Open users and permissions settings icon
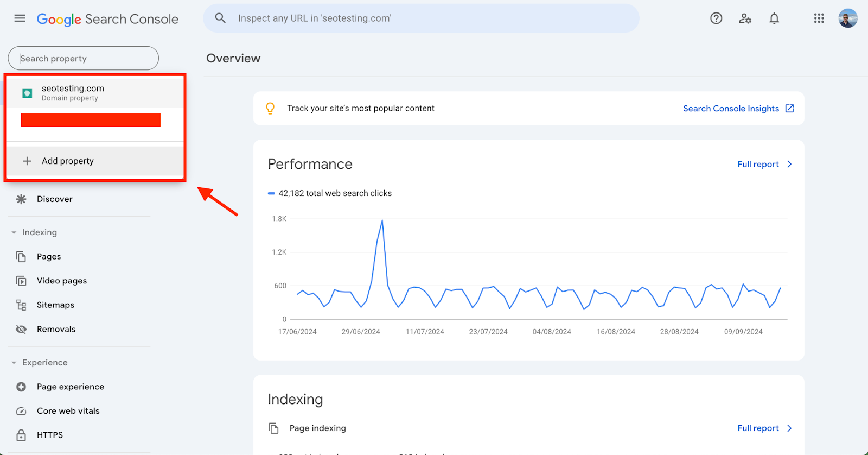Screen dimensions: 868x455 [x=745, y=18]
